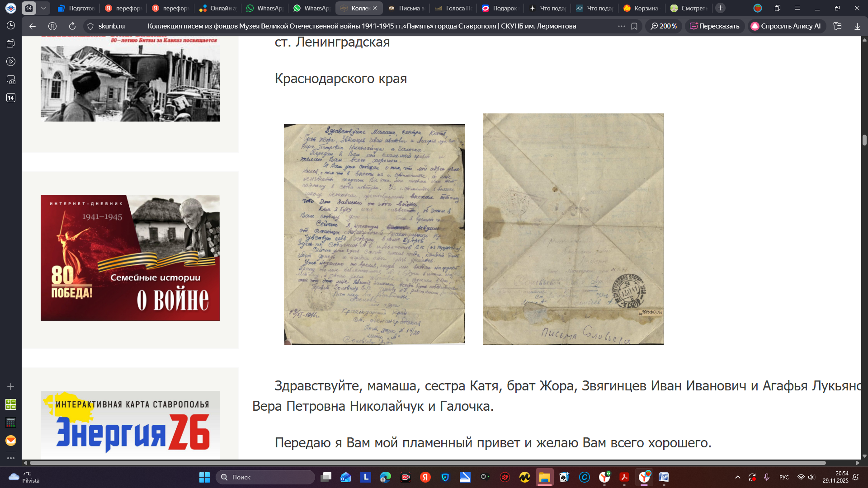Reload the page with the refresh icon
This screenshot has width=868, height=488.
(x=72, y=26)
